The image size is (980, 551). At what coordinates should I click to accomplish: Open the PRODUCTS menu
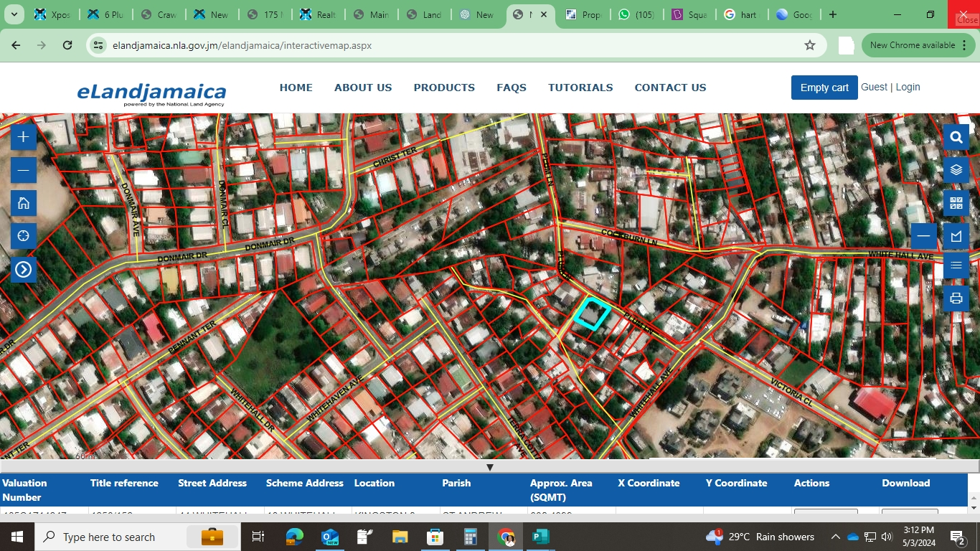coord(444,87)
